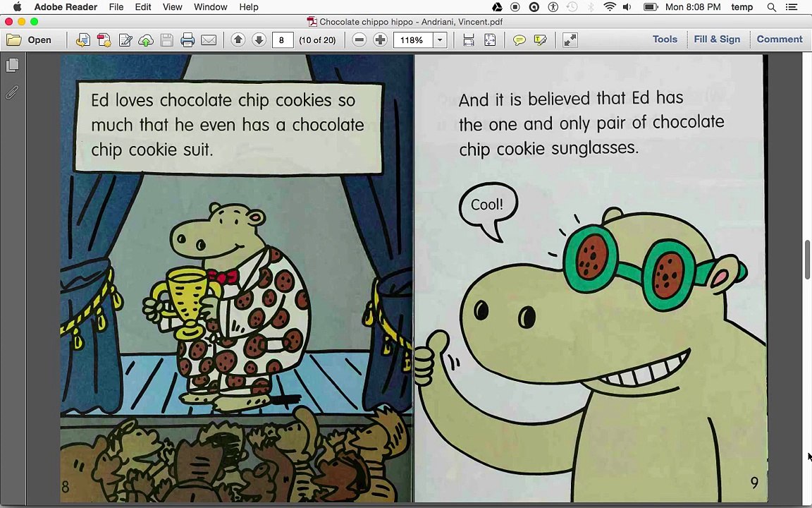812x508 pixels.
Task: Open the View menu
Action: 173,7
